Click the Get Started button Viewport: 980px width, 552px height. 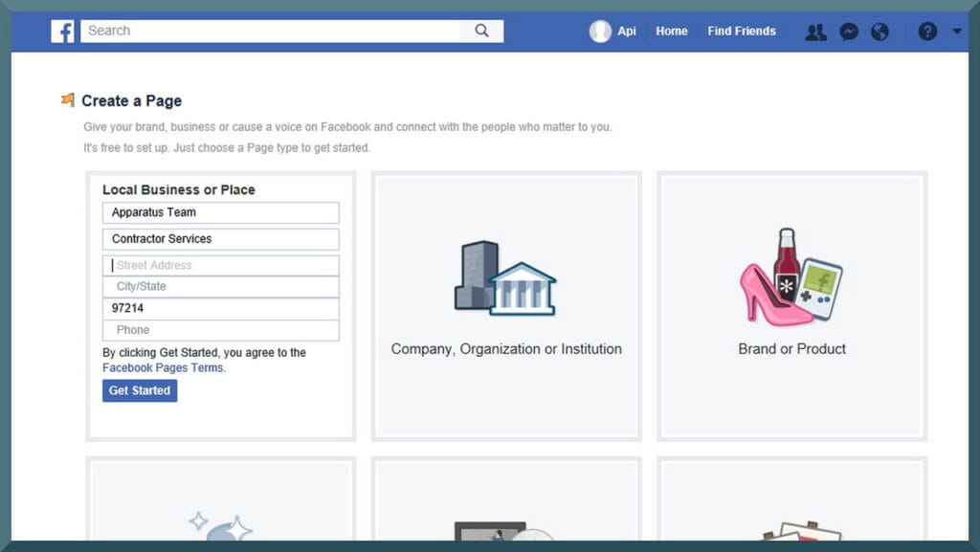140,391
